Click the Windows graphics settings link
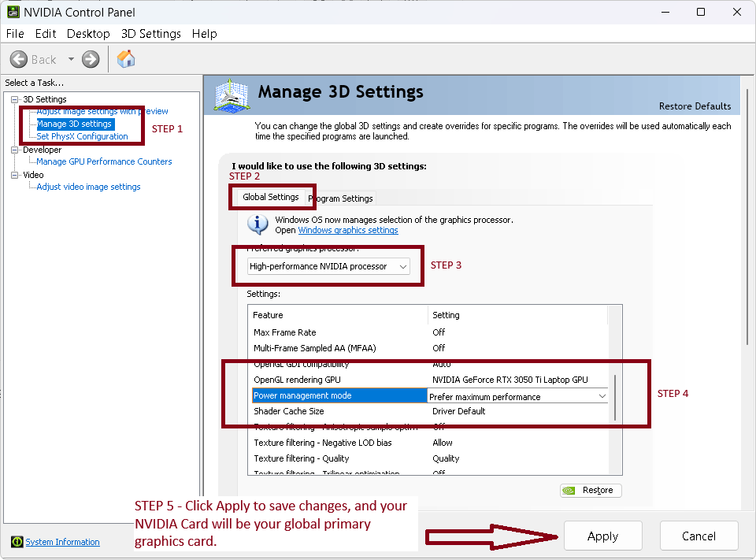The height and width of the screenshot is (560, 756). click(x=348, y=230)
